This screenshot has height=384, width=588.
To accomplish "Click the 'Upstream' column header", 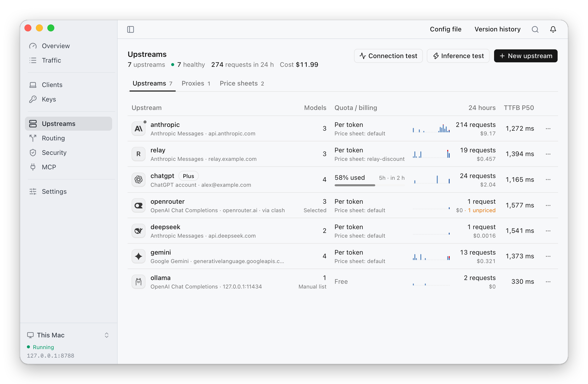I will 147,108.
